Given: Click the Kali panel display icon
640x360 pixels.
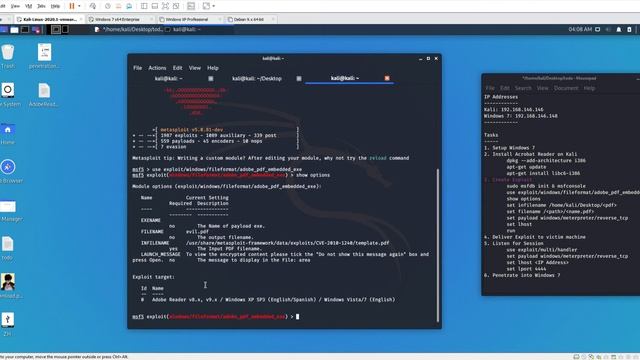Looking at the screenshot, I should coord(598,29).
